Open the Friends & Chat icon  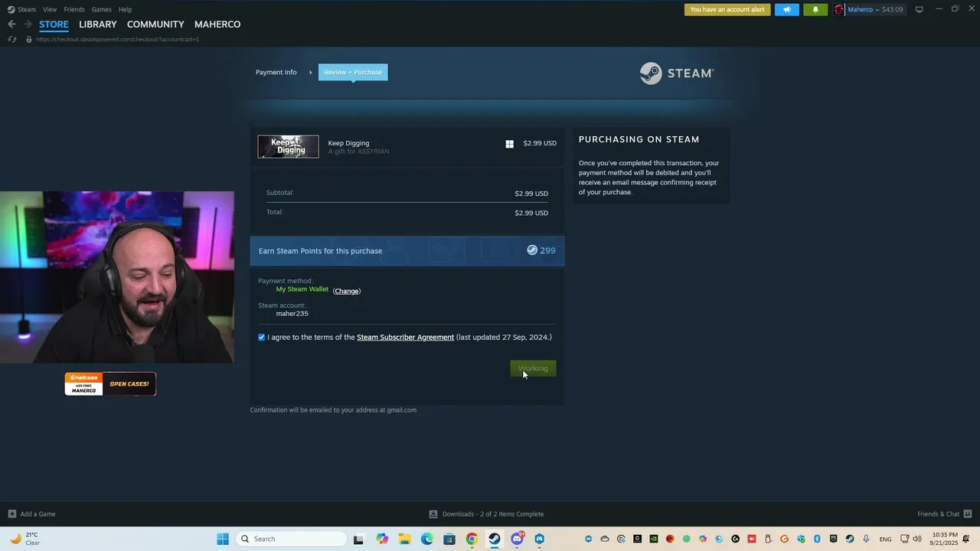(x=968, y=514)
